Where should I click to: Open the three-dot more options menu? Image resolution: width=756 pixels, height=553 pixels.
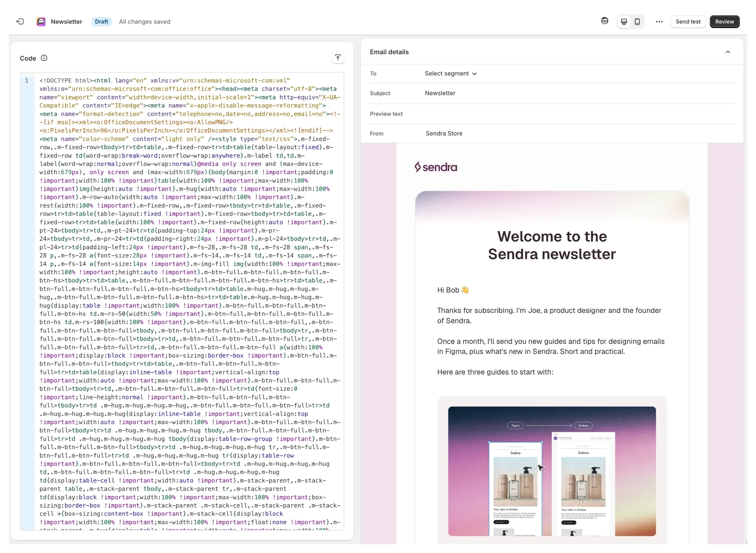click(659, 21)
